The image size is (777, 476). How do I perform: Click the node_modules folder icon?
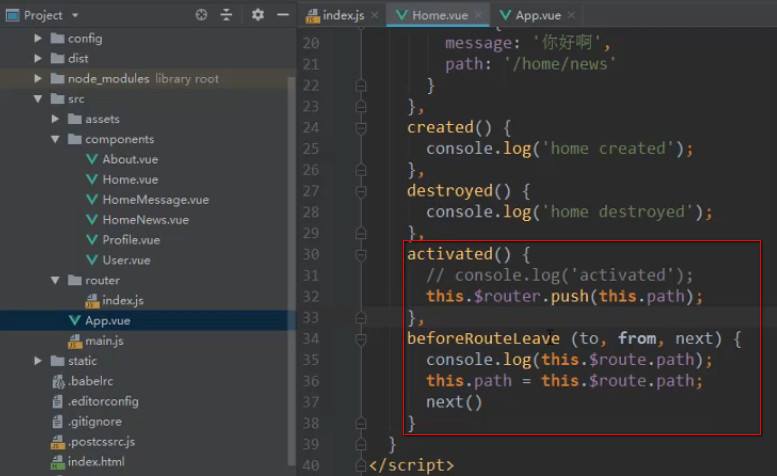pos(57,78)
